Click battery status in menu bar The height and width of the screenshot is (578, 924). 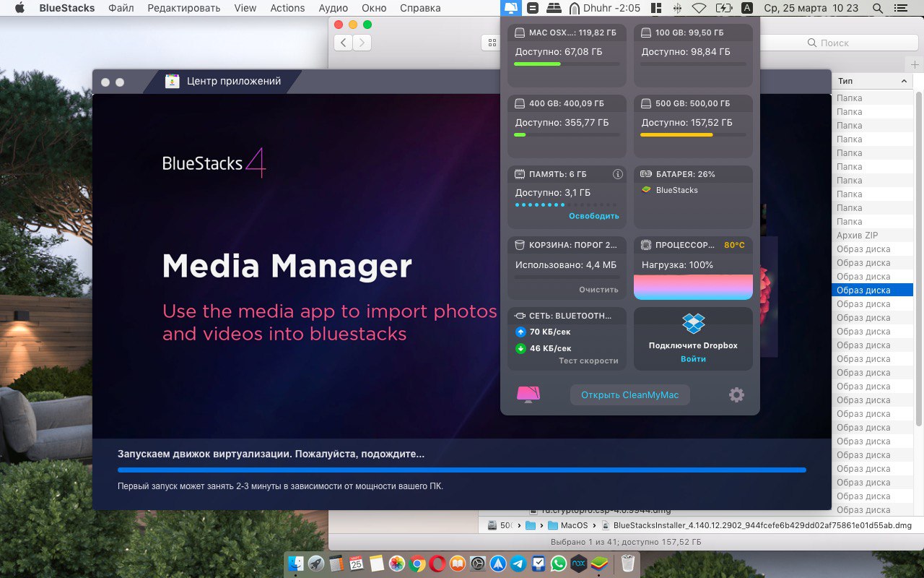click(723, 8)
